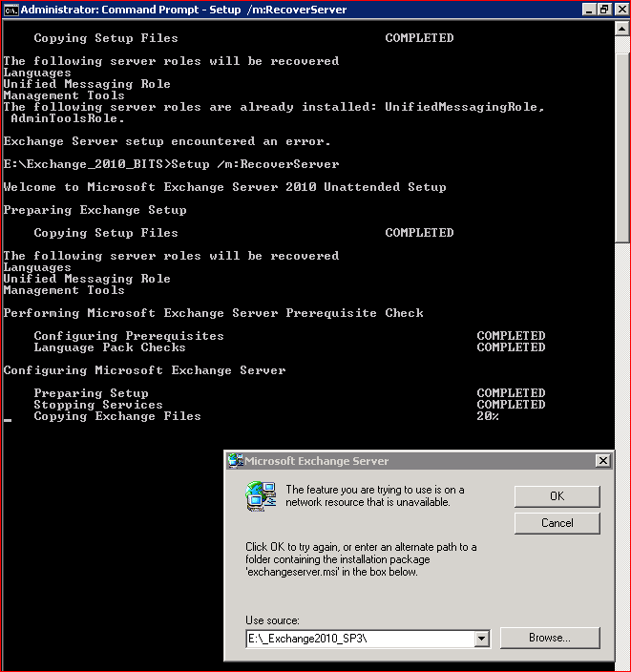This screenshot has height=672, width=631.
Task: Click the console scrollbar up arrow
Action: [622, 28]
